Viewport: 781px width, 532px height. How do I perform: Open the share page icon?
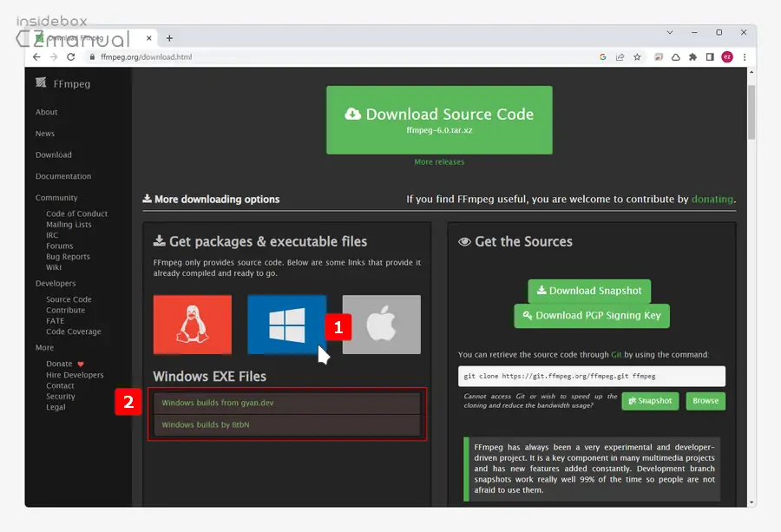click(620, 56)
